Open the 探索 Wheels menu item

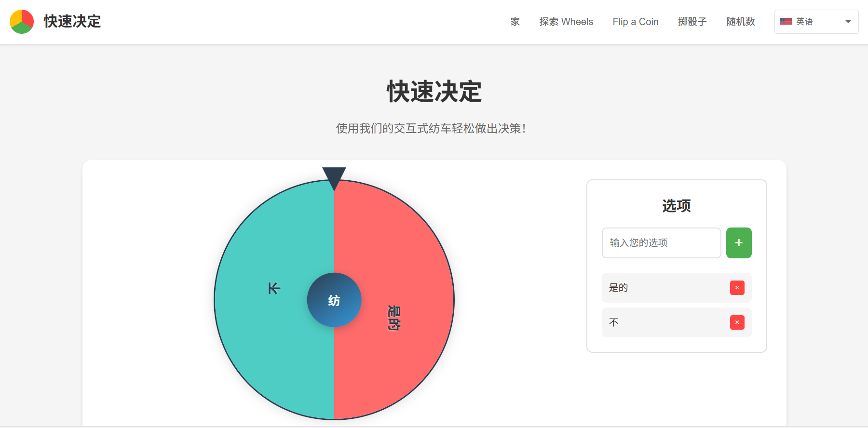pos(566,22)
